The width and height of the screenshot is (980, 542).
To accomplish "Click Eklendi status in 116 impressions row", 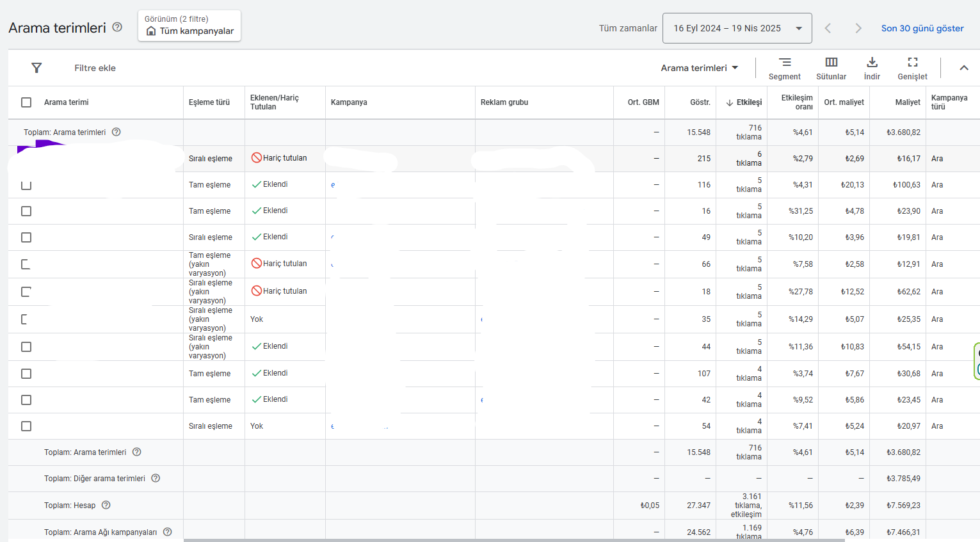I will (269, 184).
